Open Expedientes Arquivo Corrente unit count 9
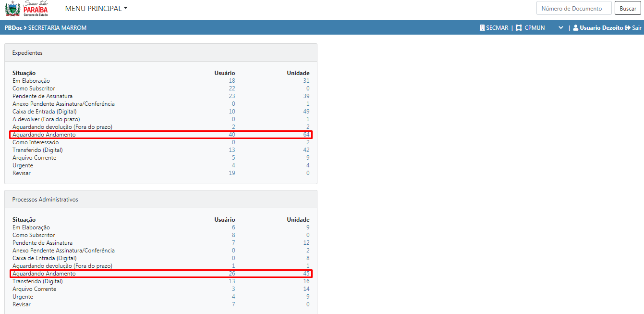Image resolution: width=644 pixels, height=314 pixels. coord(308,158)
